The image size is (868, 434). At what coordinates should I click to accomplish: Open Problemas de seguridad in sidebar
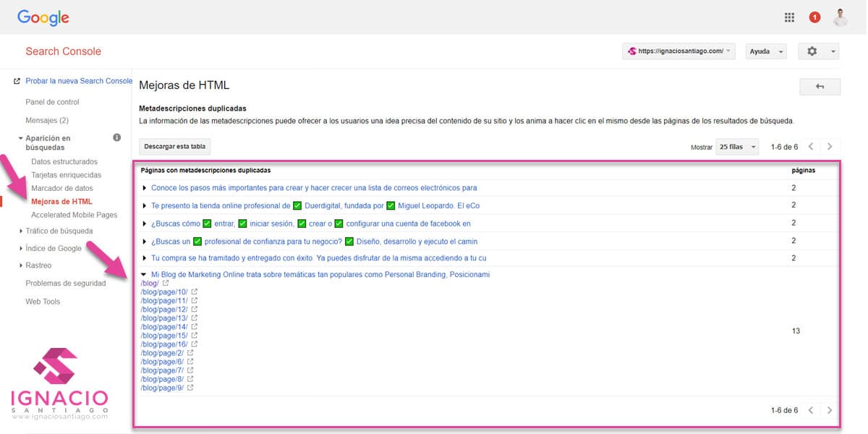click(x=66, y=284)
